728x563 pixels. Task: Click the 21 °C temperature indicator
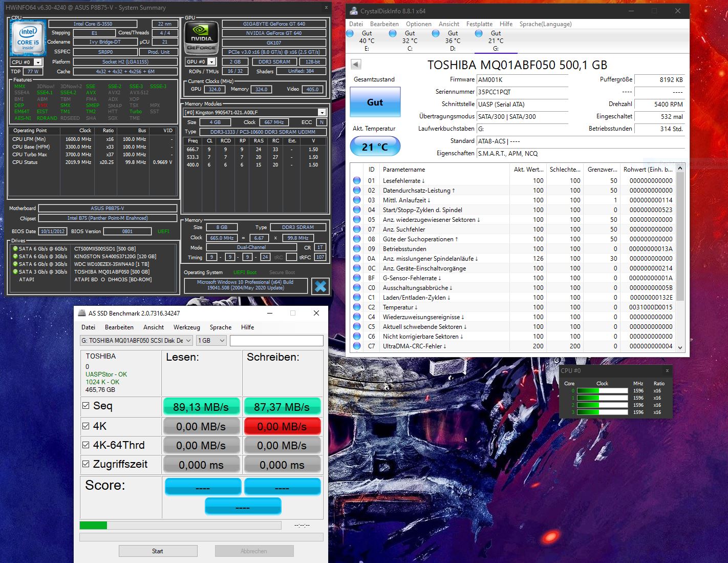375,147
